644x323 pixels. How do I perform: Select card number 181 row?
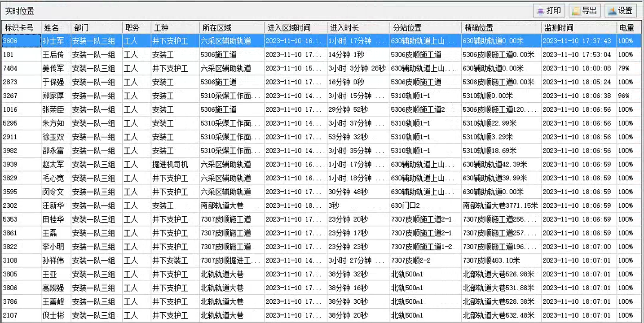(322, 55)
